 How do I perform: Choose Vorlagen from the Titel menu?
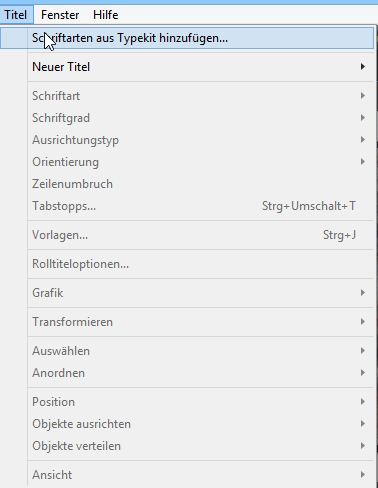coord(201,235)
